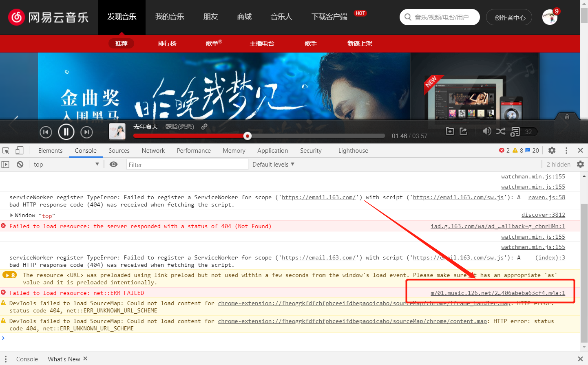Open DevTools settings via the gear icon

(552, 150)
